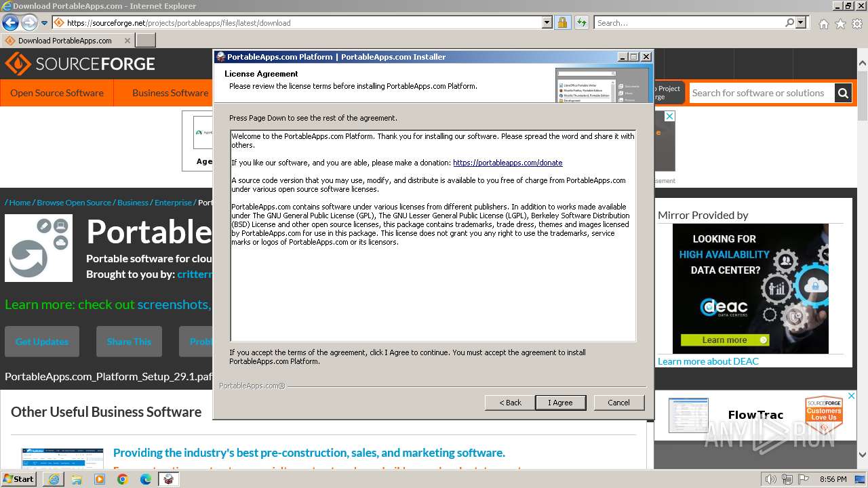Open the Business Software menu

point(170,93)
